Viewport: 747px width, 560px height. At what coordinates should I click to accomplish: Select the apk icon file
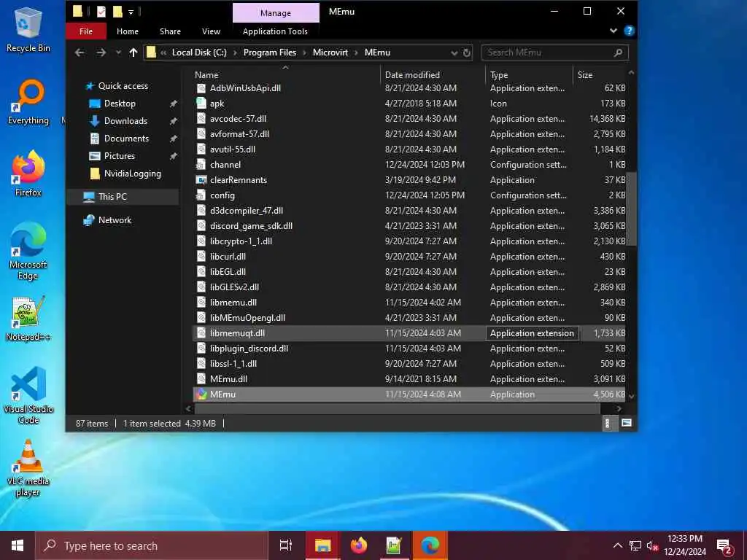pos(201,104)
